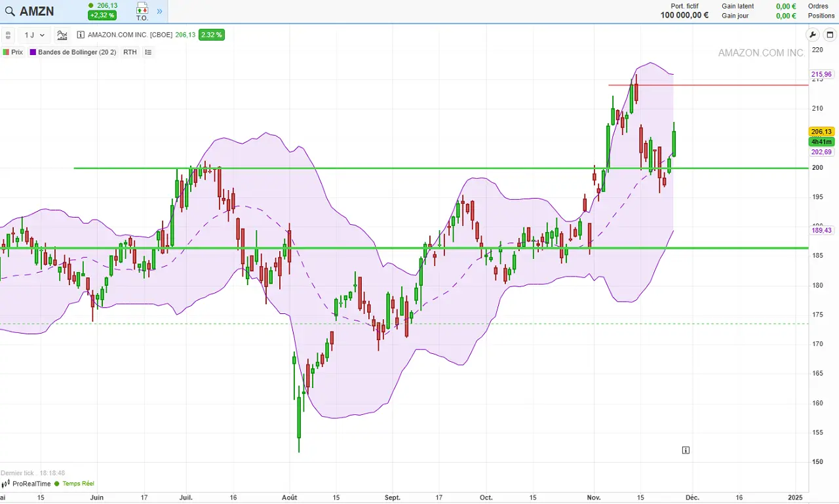The image size is (839, 504).
Task: Click the Gain latent label
Action: pyautogui.click(x=738, y=6)
